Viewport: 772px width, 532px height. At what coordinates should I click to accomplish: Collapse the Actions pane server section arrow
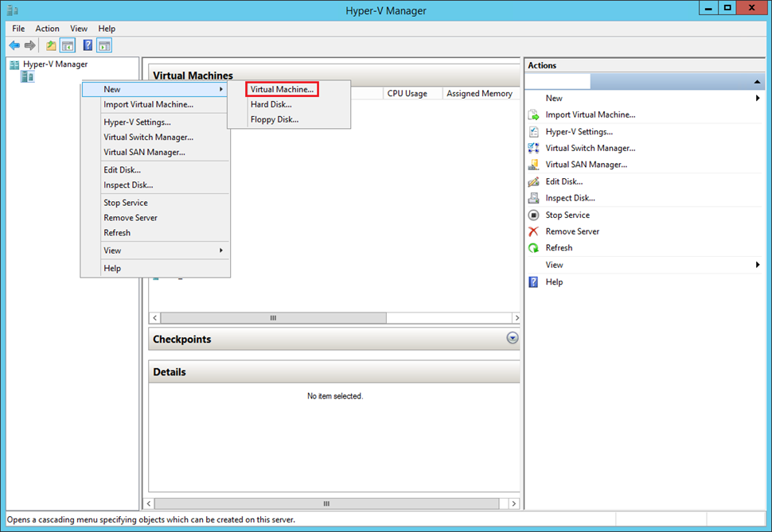point(757,82)
